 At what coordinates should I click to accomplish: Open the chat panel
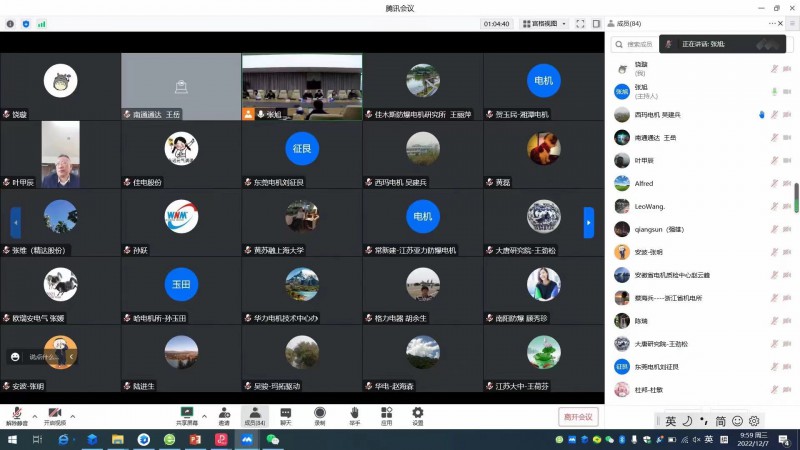pos(286,416)
